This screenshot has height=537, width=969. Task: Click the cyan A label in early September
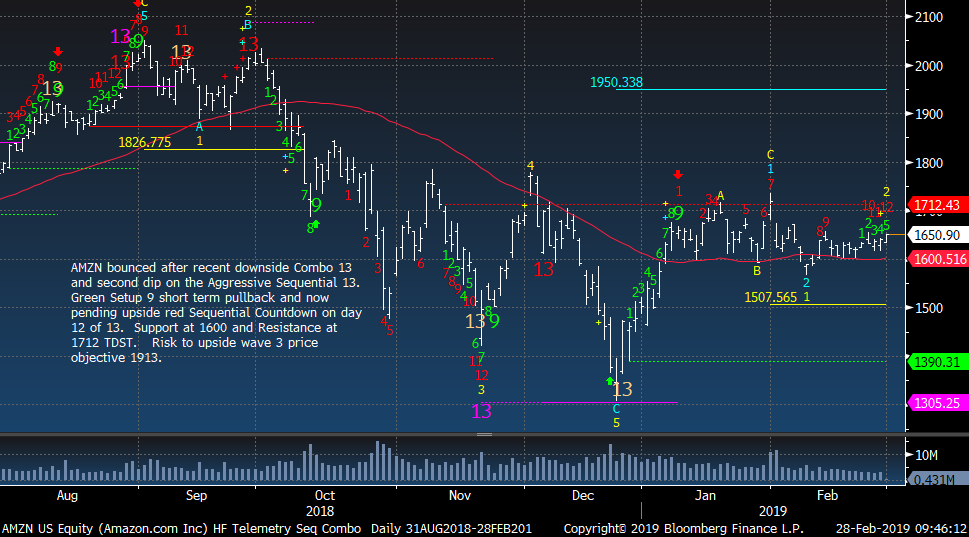199,127
